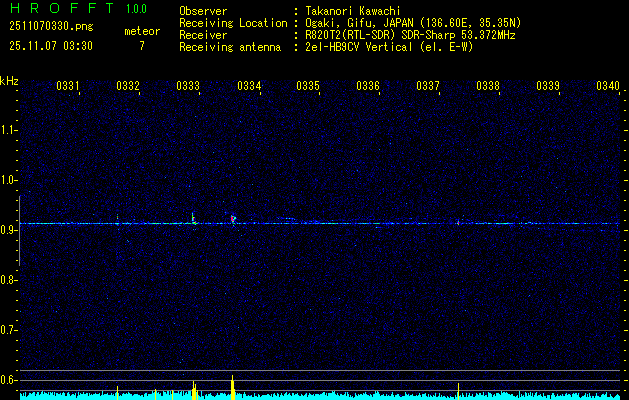Click the Ogaki, Gifu, JAPAN location text

413,23
